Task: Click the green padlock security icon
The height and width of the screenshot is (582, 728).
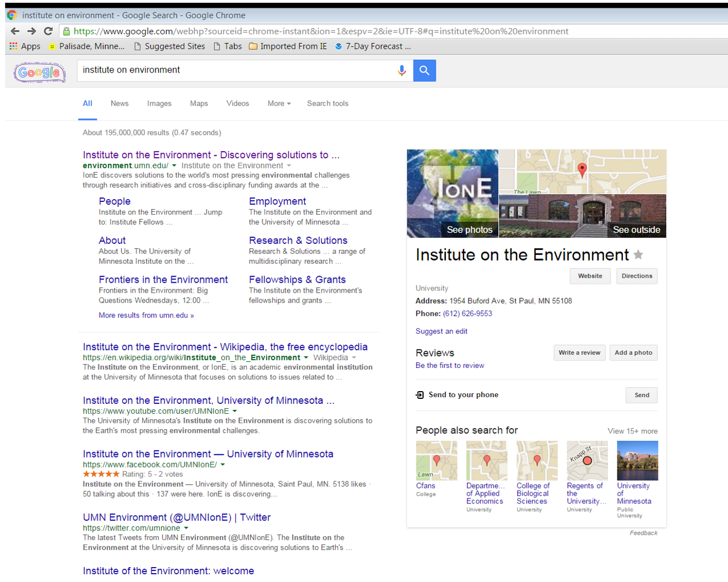Action: (66, 32)
